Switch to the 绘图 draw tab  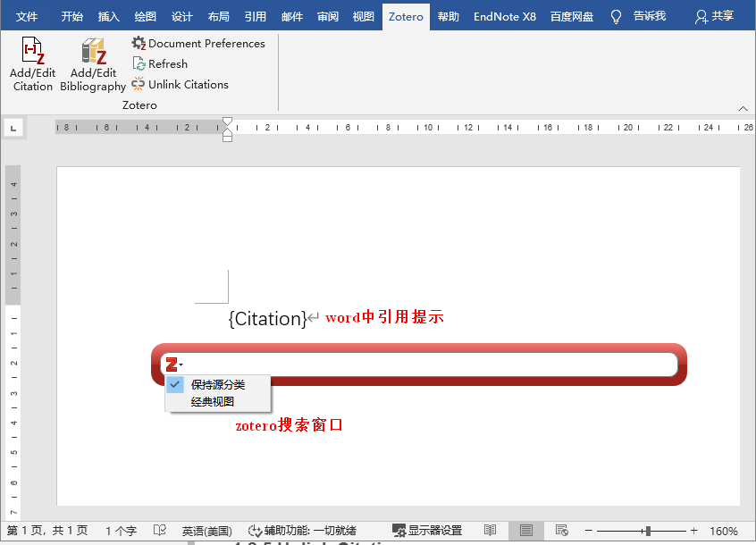click(x=146, y=17)
